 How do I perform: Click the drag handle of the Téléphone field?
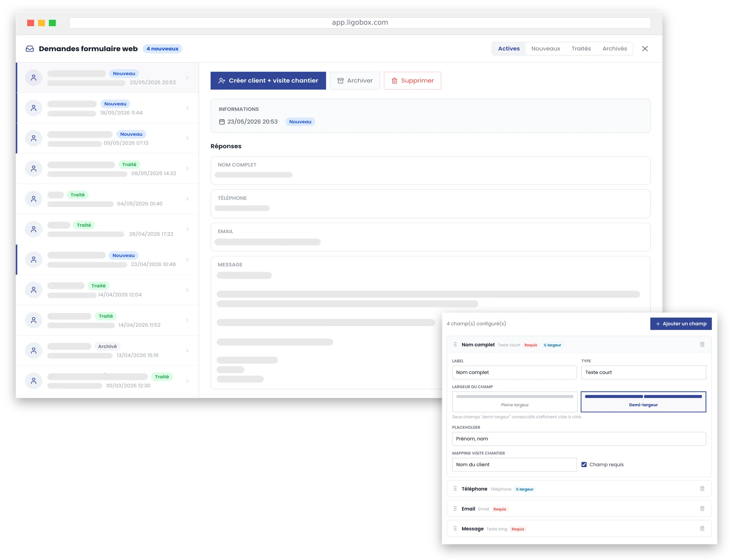455,489
